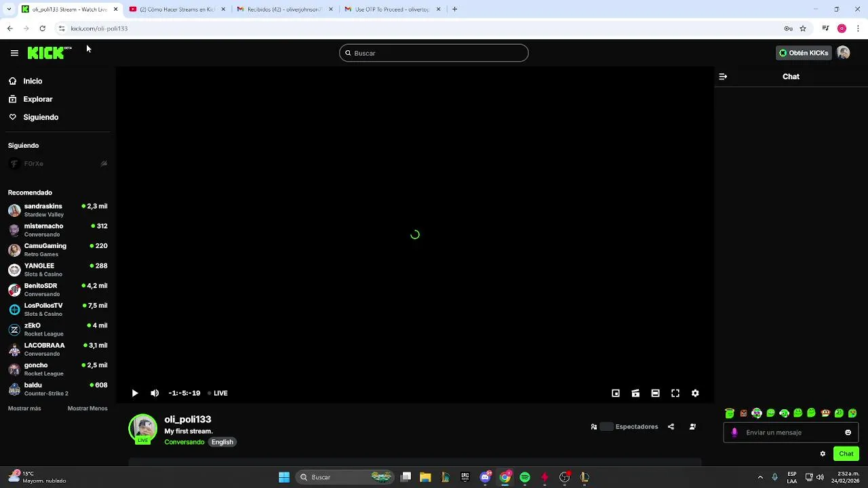
Task: Play the stream video
Action: coord(135,393)
